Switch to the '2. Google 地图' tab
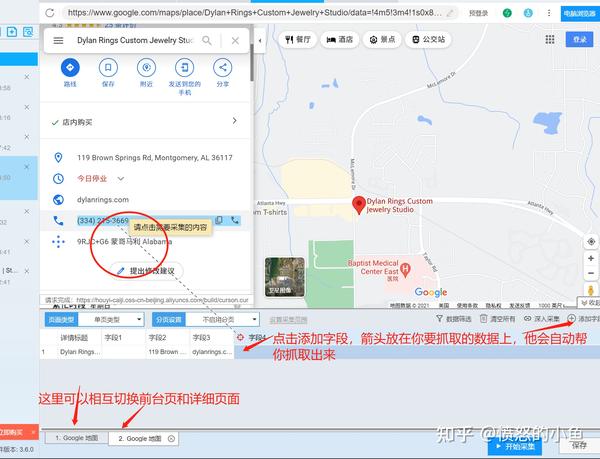This screenshot has height=459, width=600. click(x=143, y=439)
